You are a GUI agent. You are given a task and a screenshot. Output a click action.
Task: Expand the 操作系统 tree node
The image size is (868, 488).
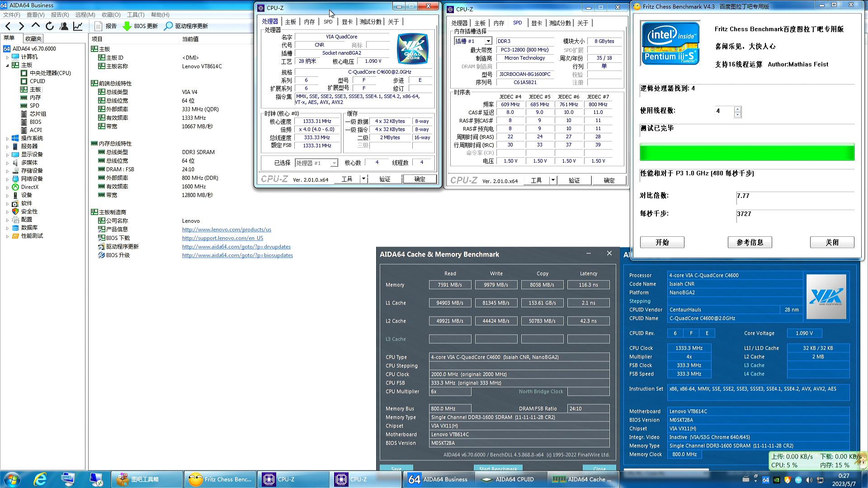pos(7,139)
